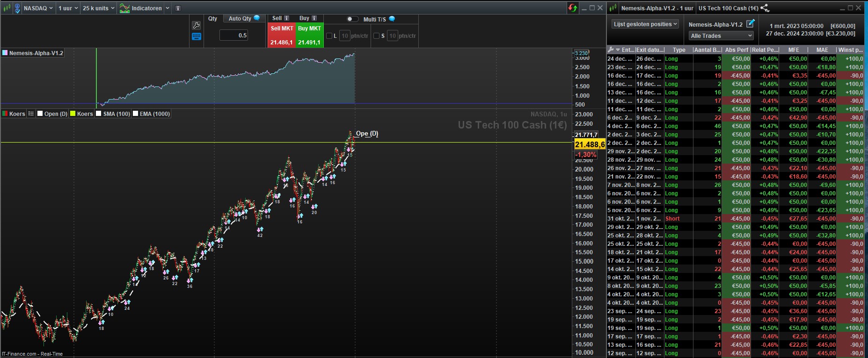Open Lijst gesloten posities dropdown

[645, 24]
